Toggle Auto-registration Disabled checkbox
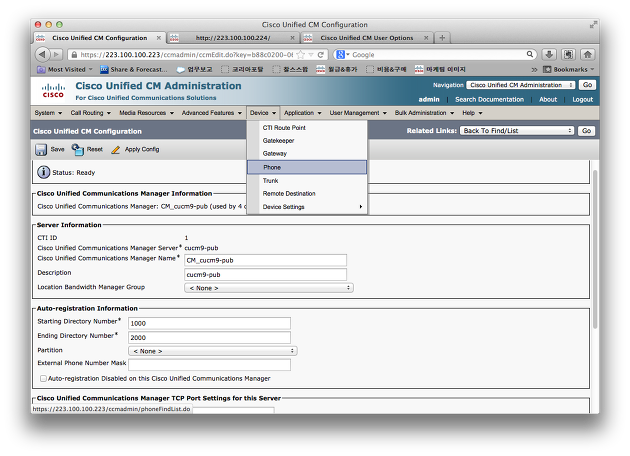The width and height of the screenshot is (630, 456). click(43, 378)
